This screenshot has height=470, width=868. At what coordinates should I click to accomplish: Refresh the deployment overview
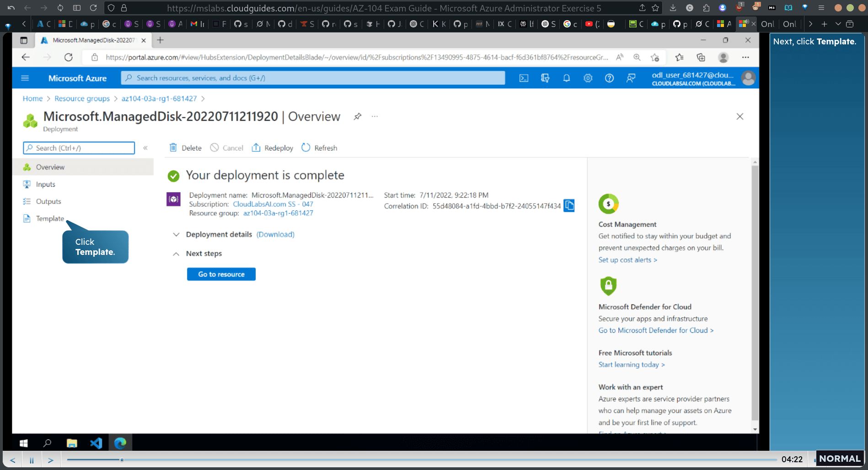(319, 148)
